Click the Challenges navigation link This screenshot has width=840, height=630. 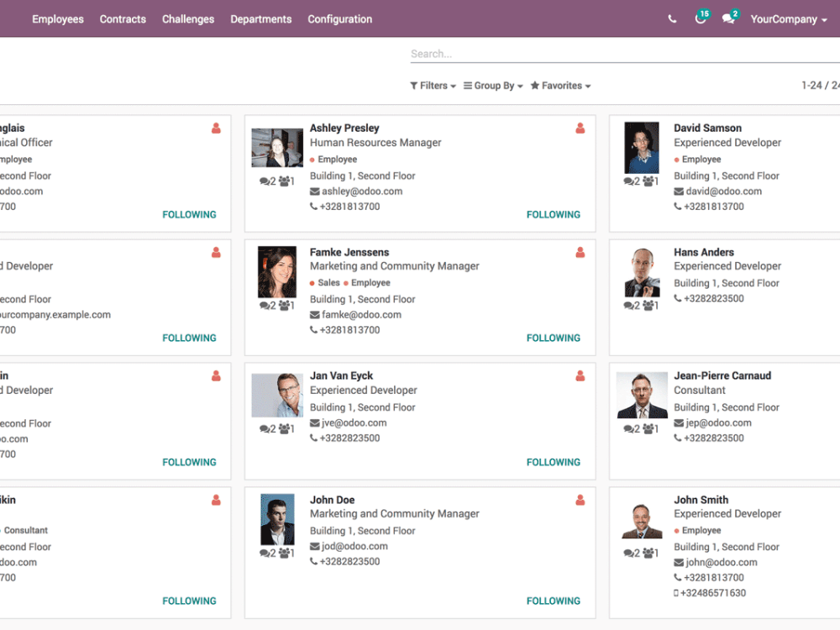click(187, 18)
